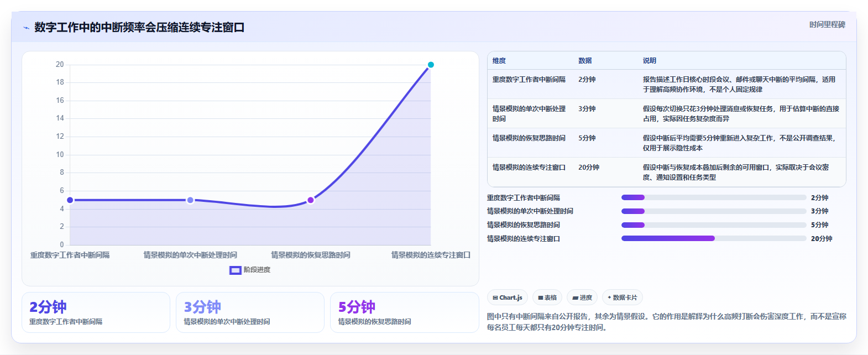Click the 2分钟 value in the table

tap(587, 80)
